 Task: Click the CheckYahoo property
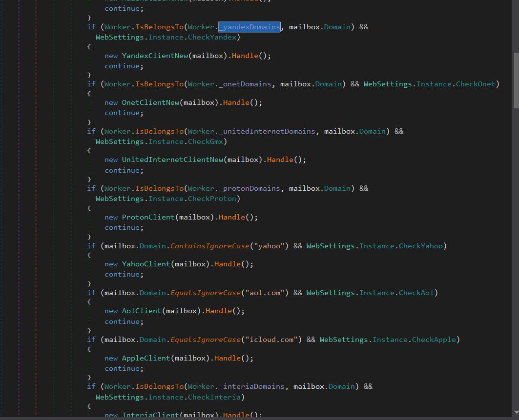point(420,246)
